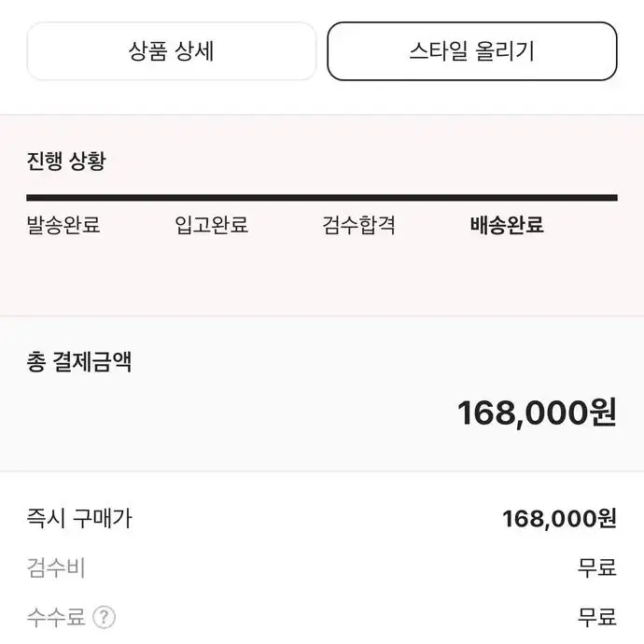Image resolution: width=644 pixels, height=644 pixels.
Task: Click the 즉시 구매가 label
Action: tap(79, 518)
